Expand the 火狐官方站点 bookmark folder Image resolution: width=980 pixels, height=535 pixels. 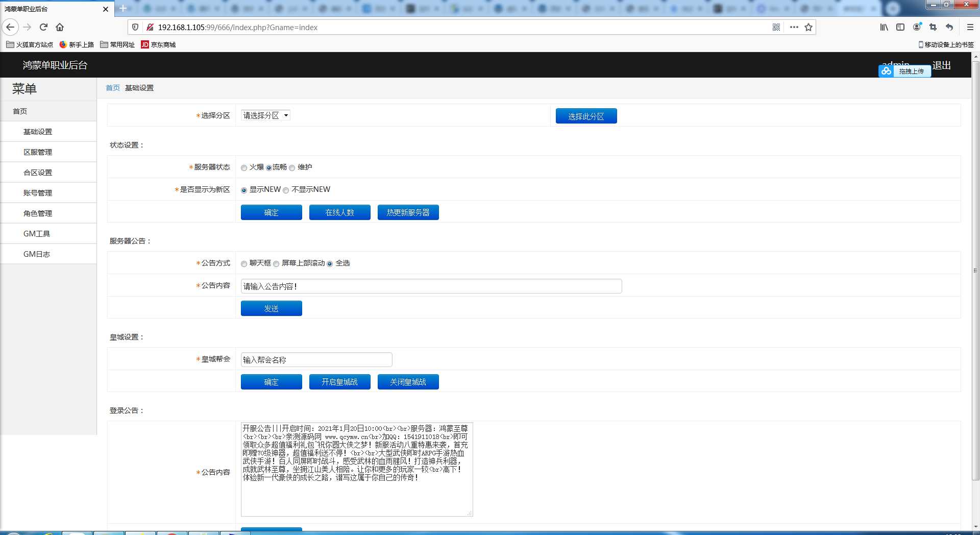point(30,44)
